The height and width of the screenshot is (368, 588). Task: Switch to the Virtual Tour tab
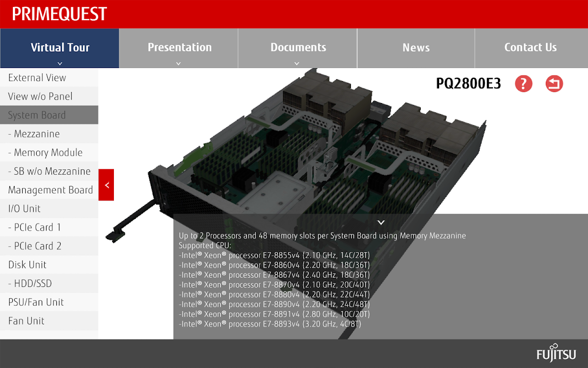(60, 48)
